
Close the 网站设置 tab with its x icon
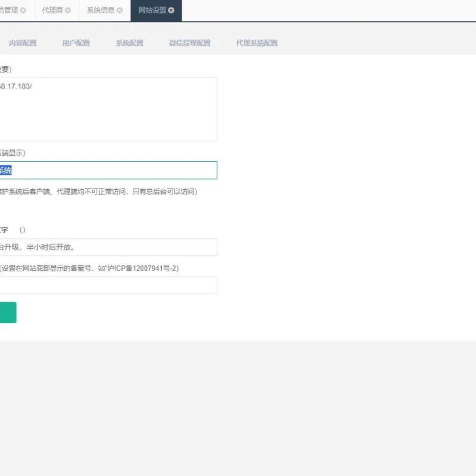tap(171, 10)
